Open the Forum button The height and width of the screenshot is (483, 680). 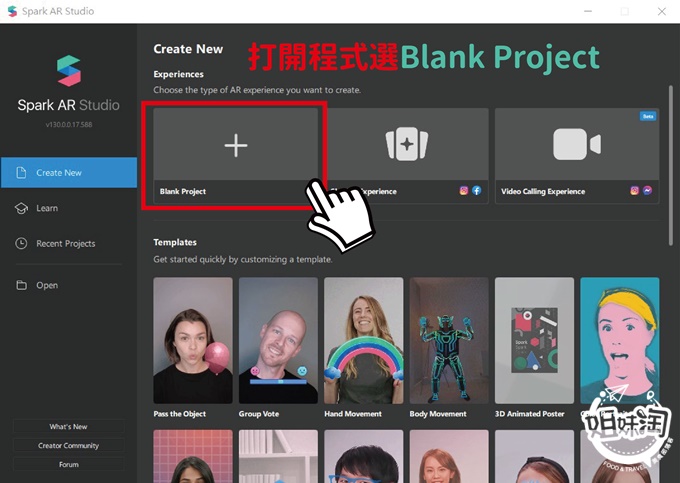click(69, 464)
